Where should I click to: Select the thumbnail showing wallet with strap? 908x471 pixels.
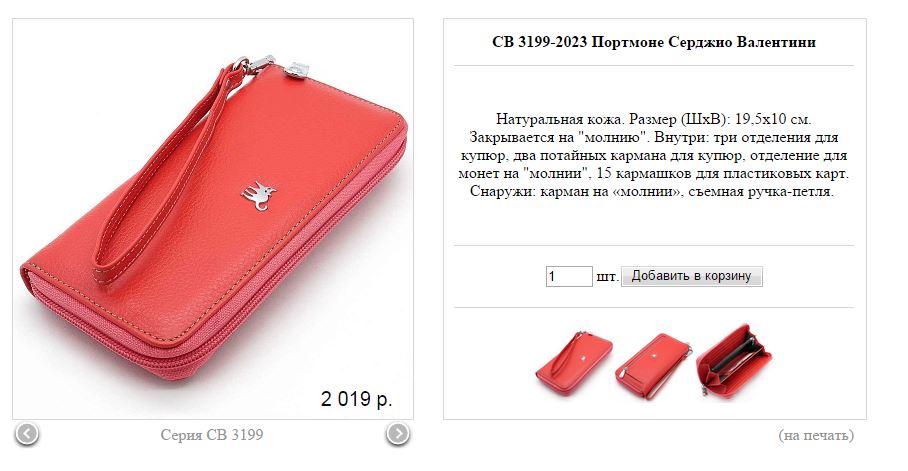(x=573, y=364)
